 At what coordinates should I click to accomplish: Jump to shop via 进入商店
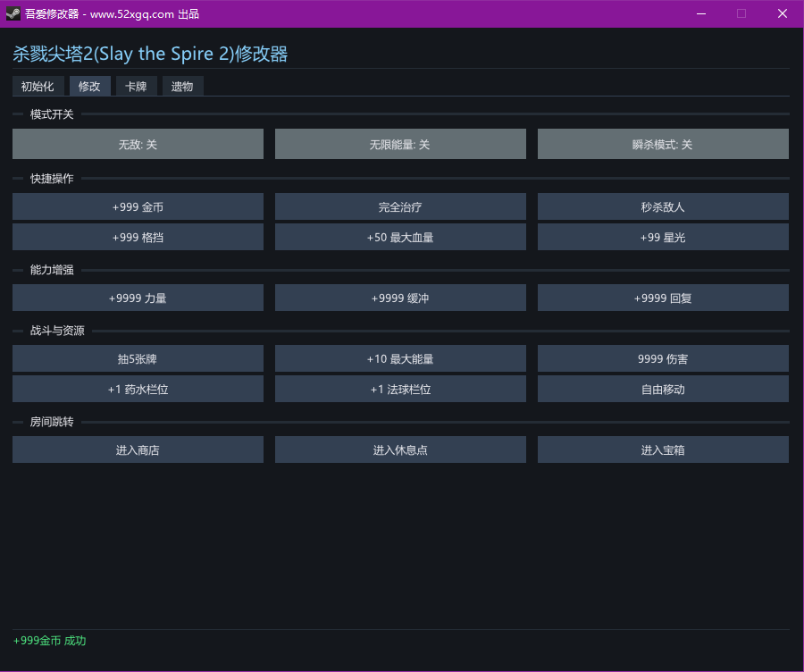click(138, 449)
